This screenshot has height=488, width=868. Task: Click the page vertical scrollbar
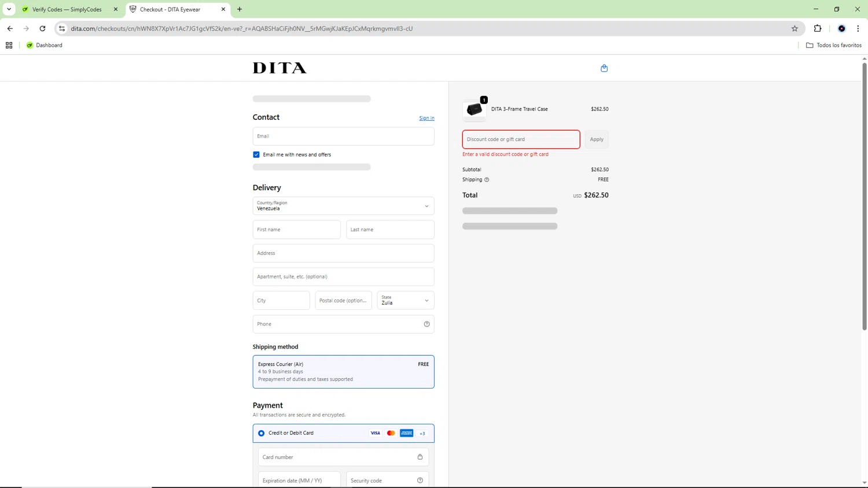(865, 197)
